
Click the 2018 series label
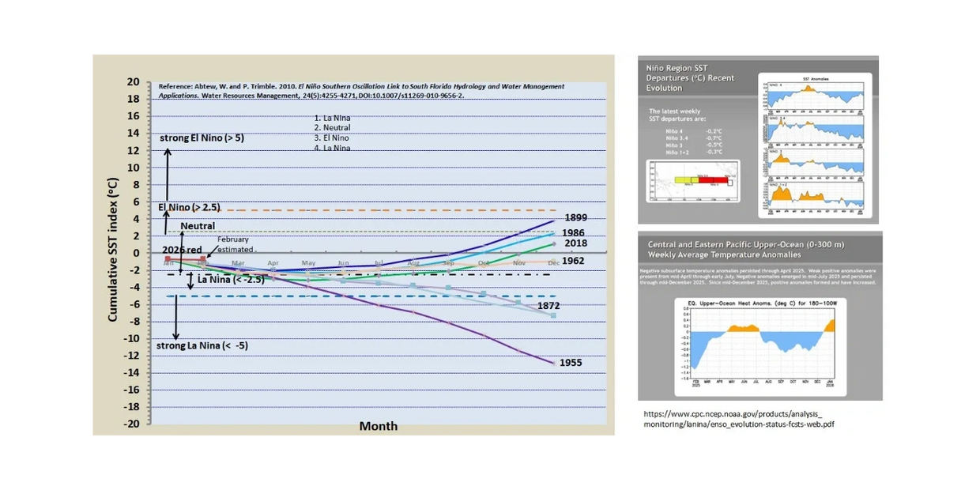coord(575,243)
